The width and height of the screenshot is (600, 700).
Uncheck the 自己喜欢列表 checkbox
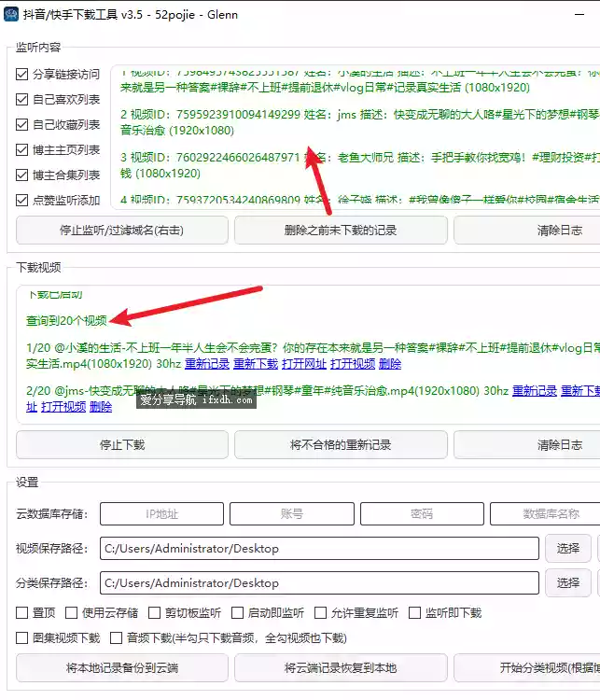pos(21,99)
